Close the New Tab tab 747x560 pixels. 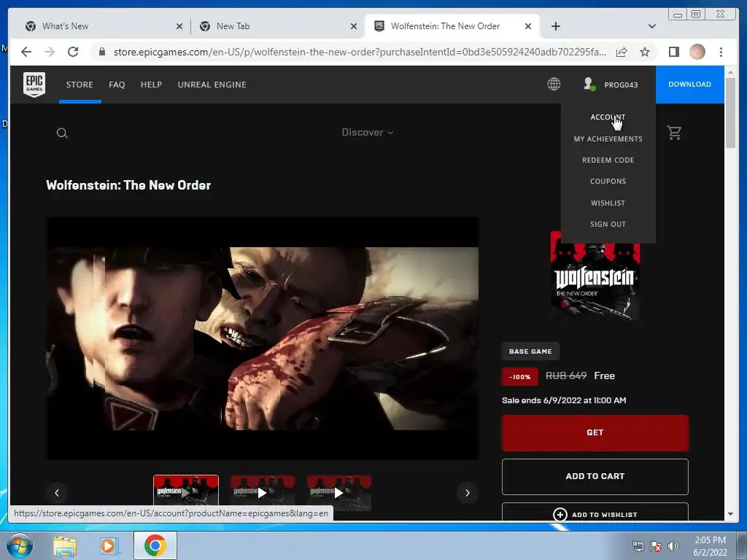tap(354, 26)
